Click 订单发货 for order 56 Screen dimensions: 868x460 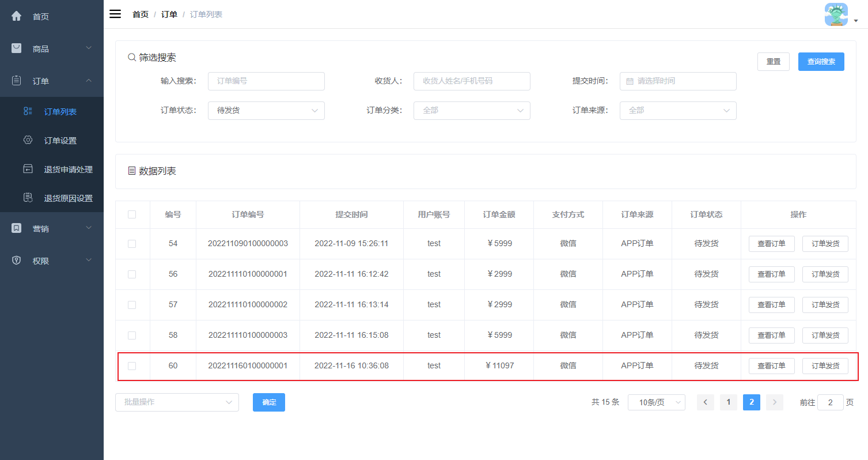coord(825,274)
